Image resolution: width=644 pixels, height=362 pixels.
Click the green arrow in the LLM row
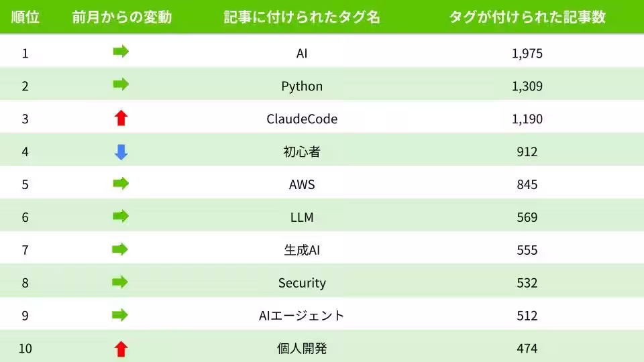[x=120, y=217]
